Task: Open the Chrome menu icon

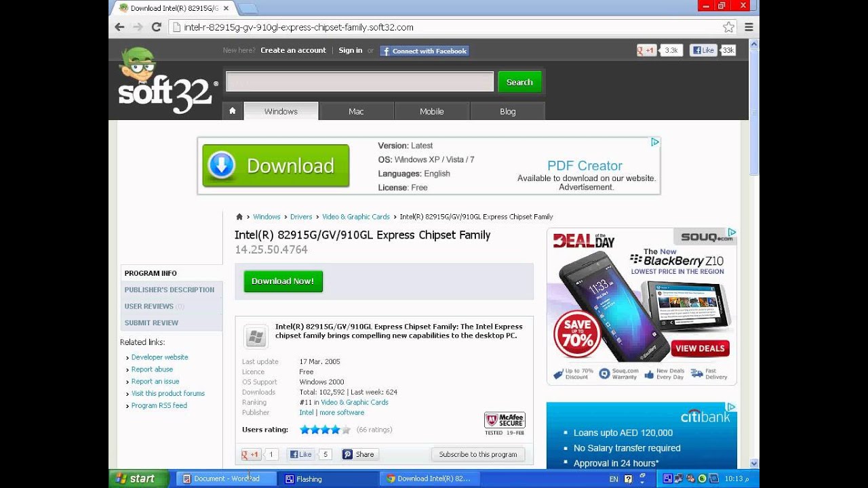Action: click(x=749, y=27)
